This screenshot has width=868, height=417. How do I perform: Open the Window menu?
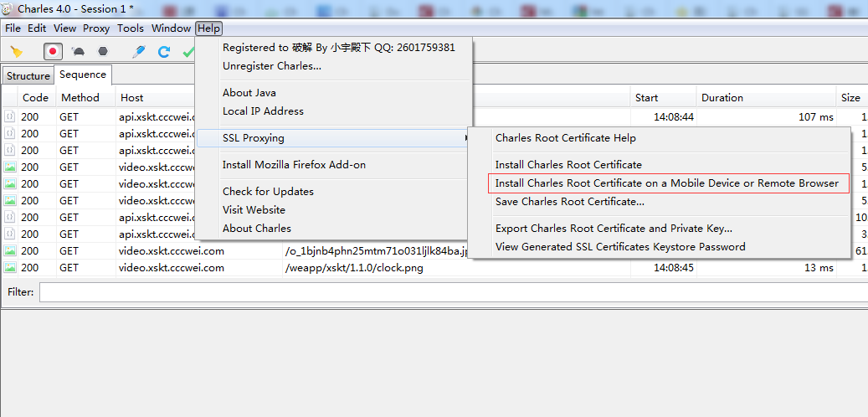[x=171, y=28]
